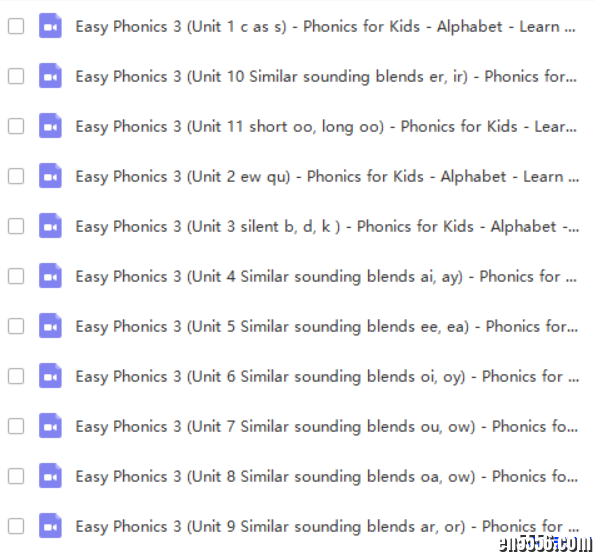The width and height of the screenshot is (596, 555).
Task: Check the box beside Unit 3 silent b, d, k
Action: 16,226
